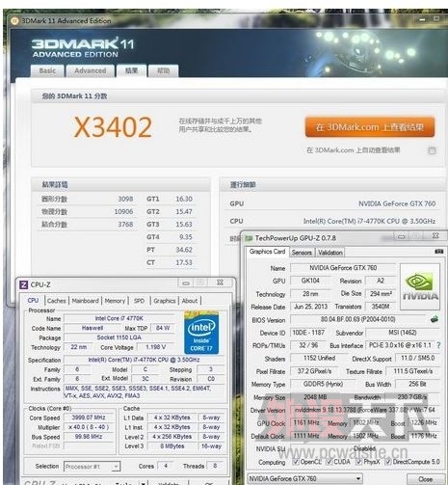448x485 pixels.
Task: Click the Pixel Fillrate value 37.2 GPixel/s
Action: 314,371
